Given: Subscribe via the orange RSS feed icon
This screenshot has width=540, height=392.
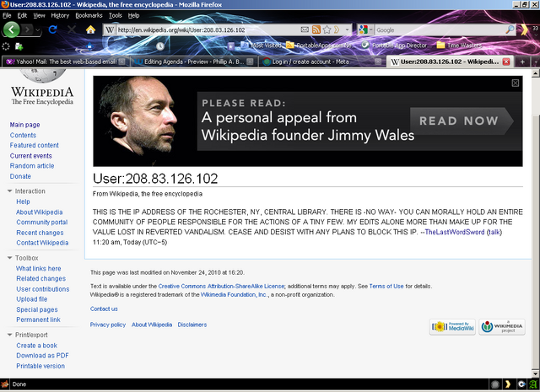Looking at the screenshot, I should tap(316, 30).
